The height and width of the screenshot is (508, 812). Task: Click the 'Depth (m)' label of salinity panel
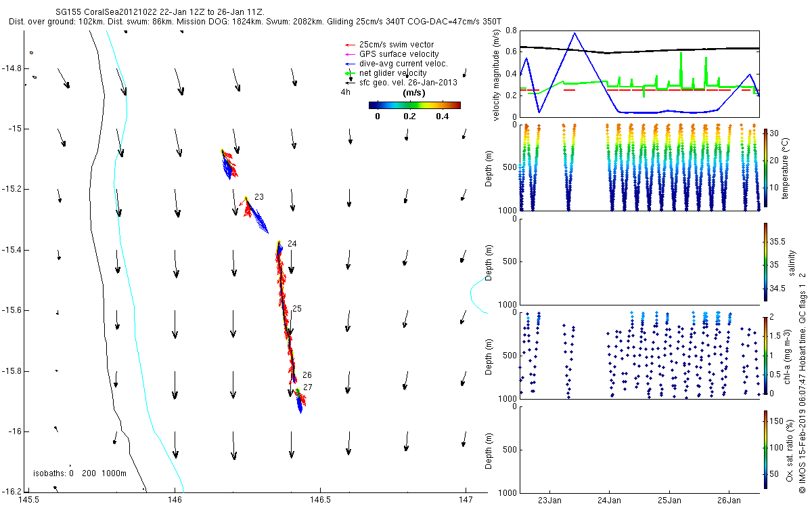pyautogui.click(x=490, y=261)
